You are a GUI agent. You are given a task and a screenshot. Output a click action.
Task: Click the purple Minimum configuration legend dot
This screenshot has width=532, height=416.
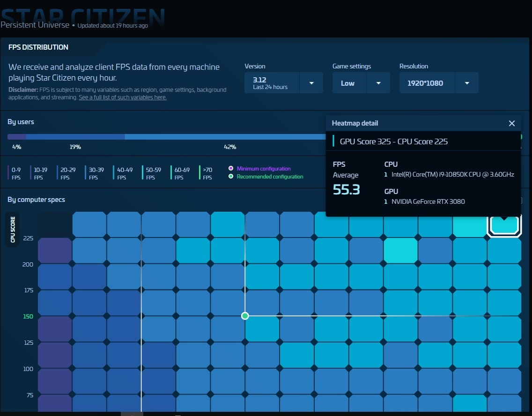coord(231,169)
